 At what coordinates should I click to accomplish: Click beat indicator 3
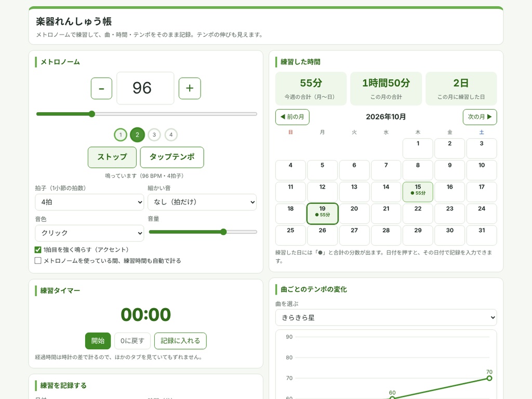click(154, 135)
